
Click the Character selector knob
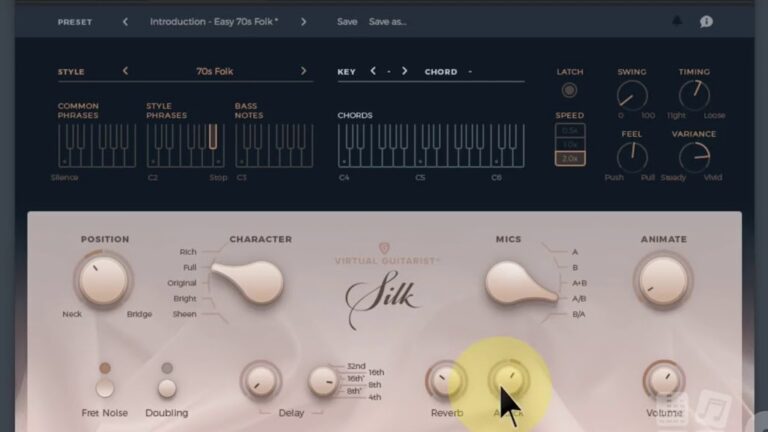point(250,281)
